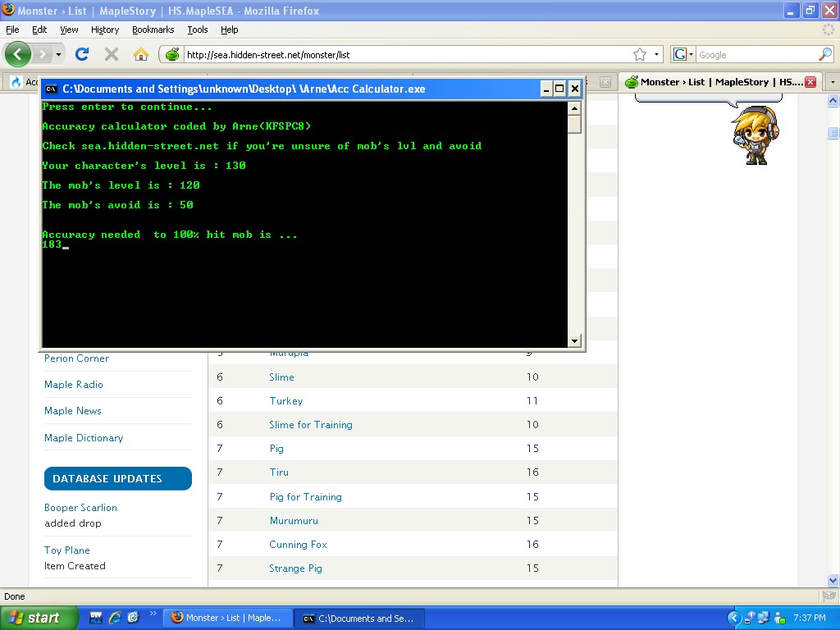The height and width of the screenshot is (630, 840).
Task: Open the Edit menu
Action: [x=39, y=30]
